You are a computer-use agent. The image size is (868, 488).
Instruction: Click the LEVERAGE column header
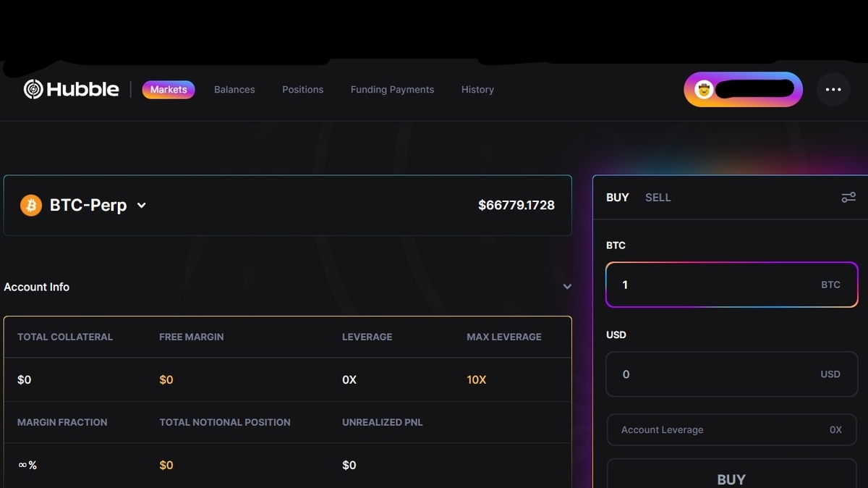(367, 337)
